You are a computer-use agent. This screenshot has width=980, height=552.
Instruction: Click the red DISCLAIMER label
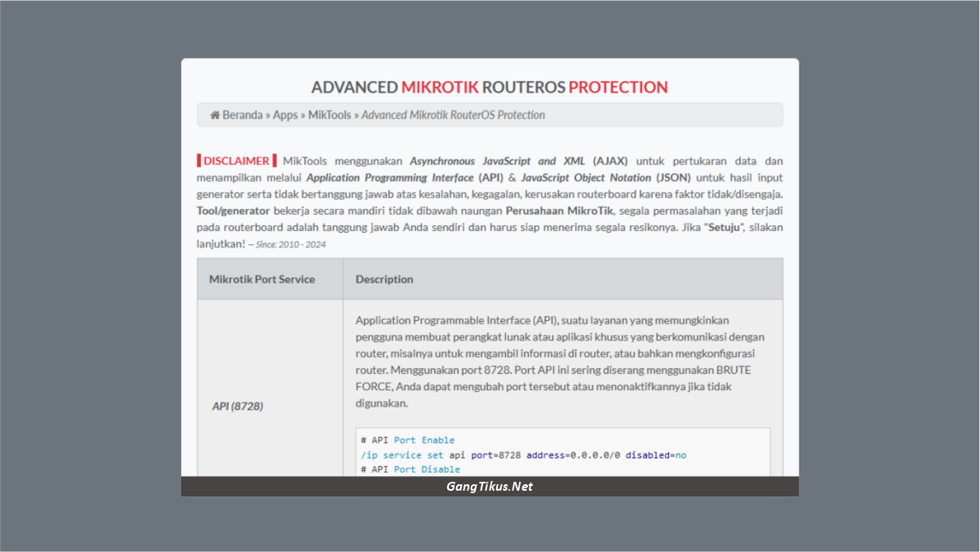pyautogui.click(x=235, y=161)
